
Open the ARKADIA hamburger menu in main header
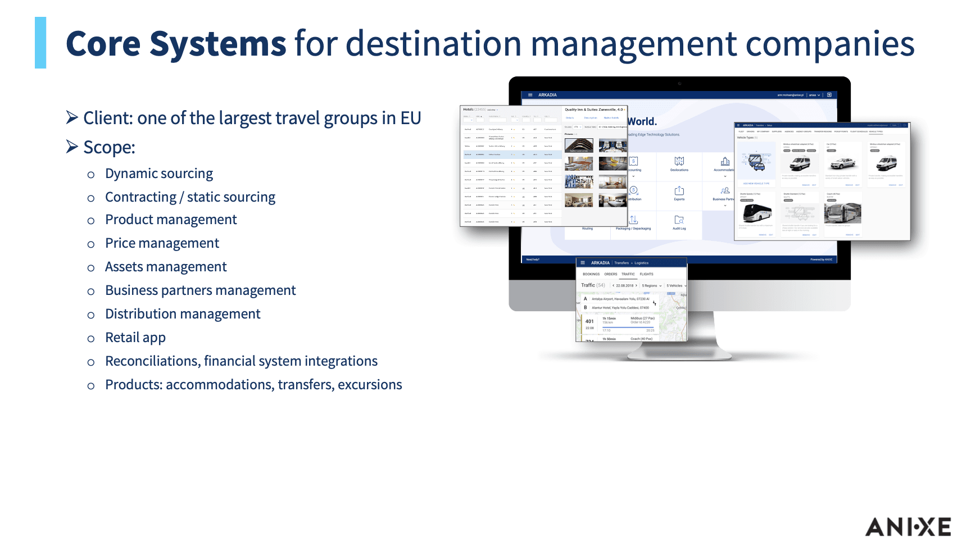point(530,95)
